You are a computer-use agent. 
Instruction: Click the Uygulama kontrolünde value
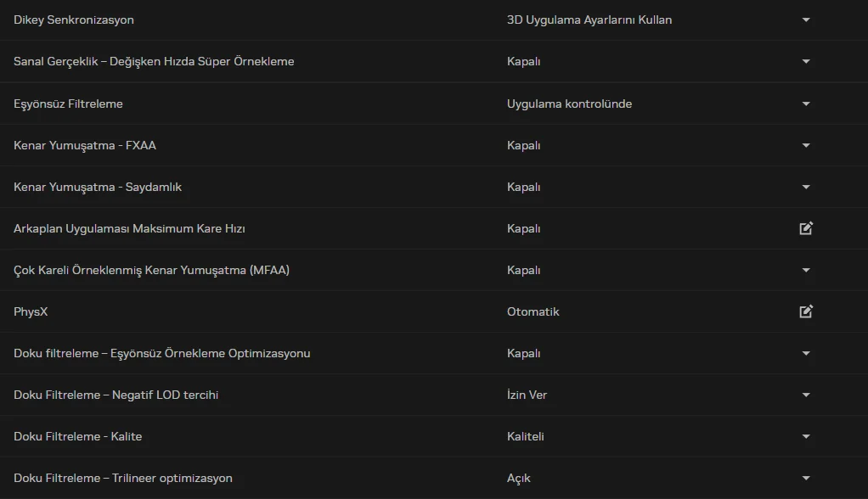(x=569, y=104)
